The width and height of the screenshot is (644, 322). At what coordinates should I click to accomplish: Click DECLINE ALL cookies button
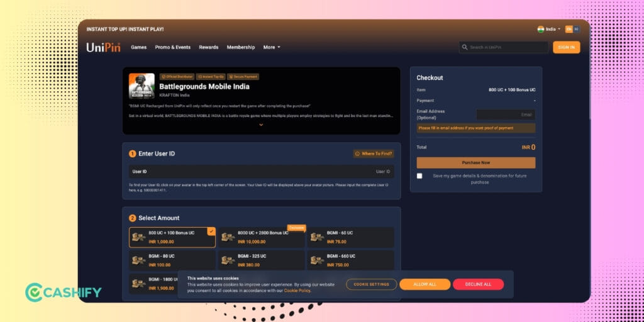[478, 284]
